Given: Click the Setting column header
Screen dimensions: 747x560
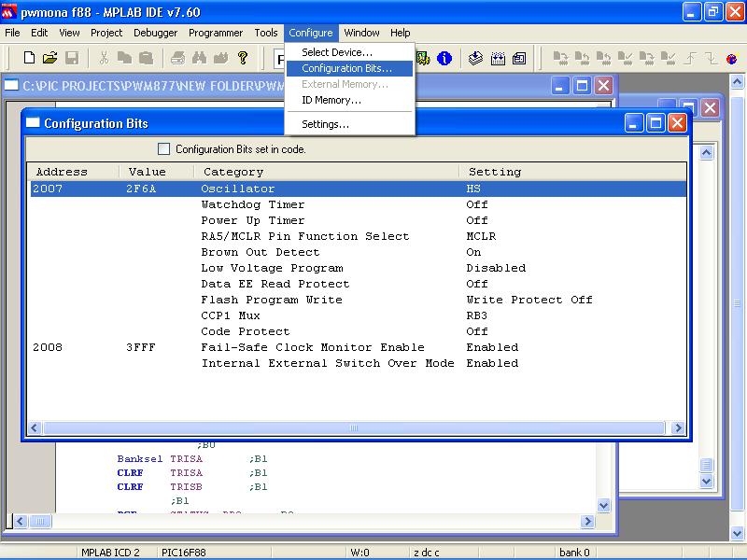Looking at the screenshot, I should (572, 172).
